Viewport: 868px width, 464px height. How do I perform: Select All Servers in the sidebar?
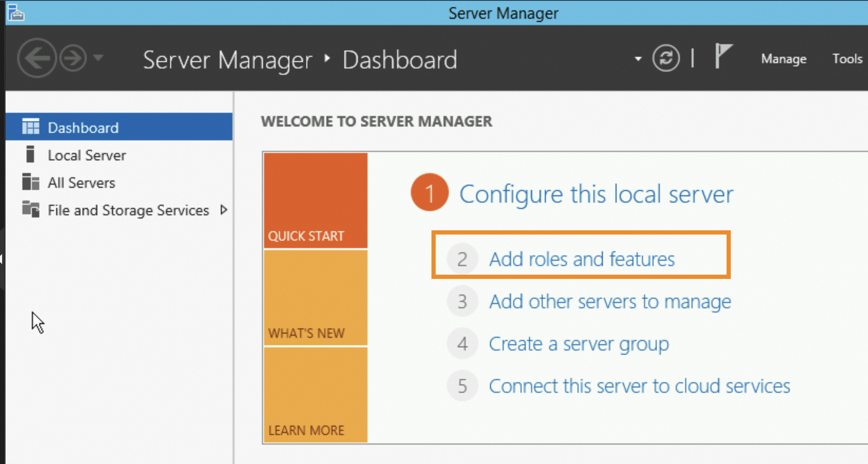(119, 182)
